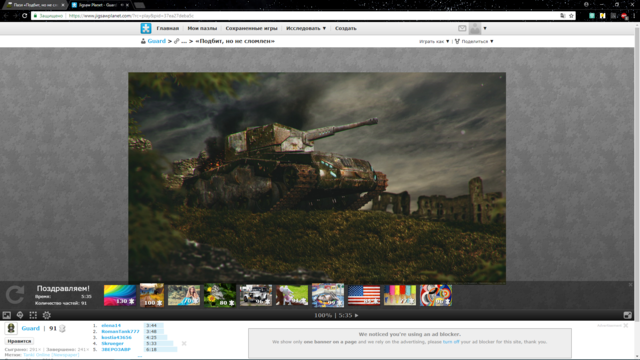Image resolution: width=640 pixels, height=360 pixels.
Task: Click the link icon in breadcrumb
Action: (176, 41)
